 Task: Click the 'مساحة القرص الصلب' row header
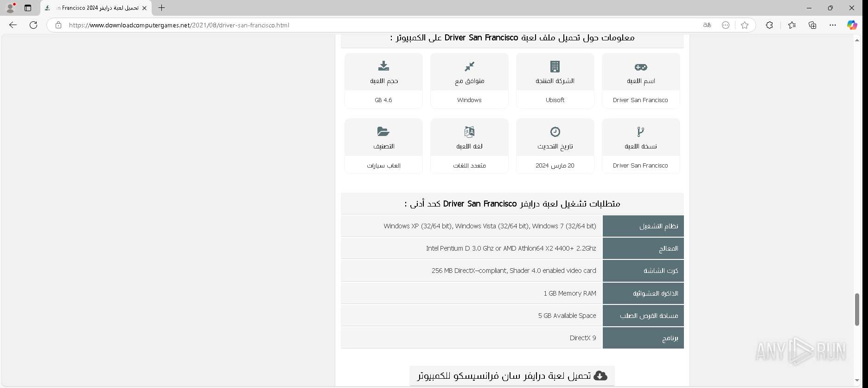pos(643,316)
